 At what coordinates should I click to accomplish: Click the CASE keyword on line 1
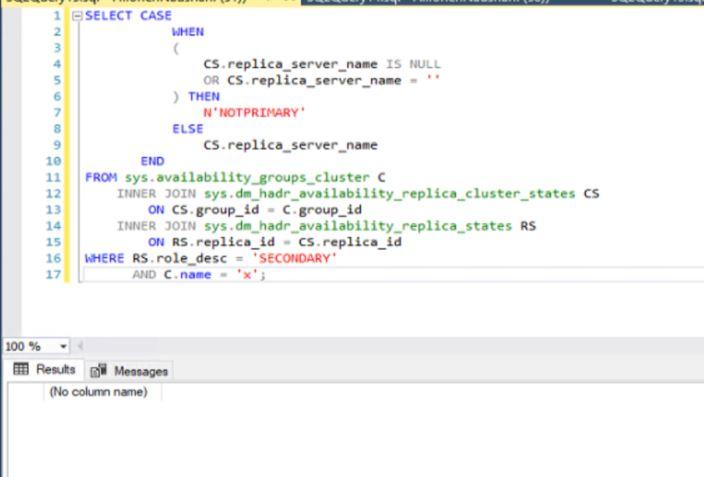pos(156,16)
